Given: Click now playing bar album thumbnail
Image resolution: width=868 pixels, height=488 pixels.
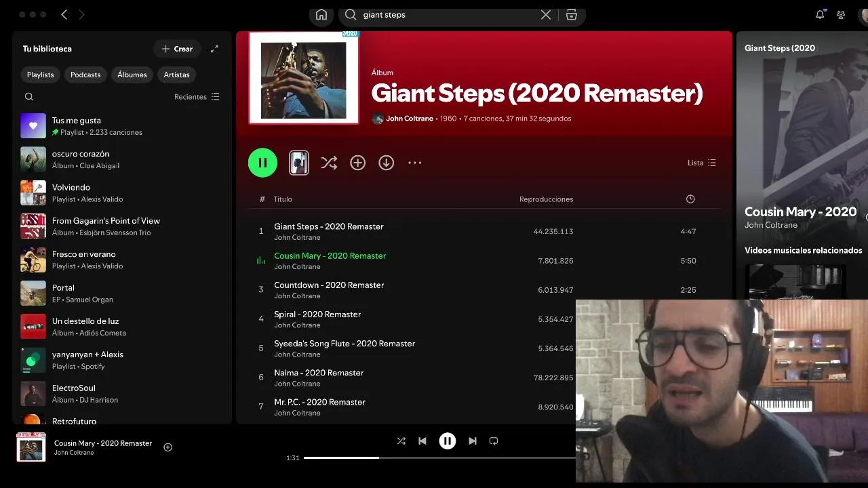Looking at the screenshot, I should 31,447.
